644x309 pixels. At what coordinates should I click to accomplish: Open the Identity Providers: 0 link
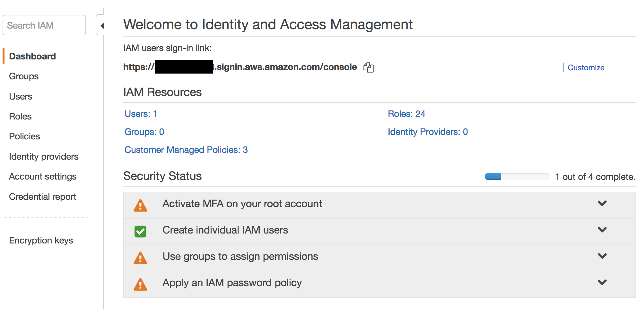pyautogui.click(x=428, y=132)
